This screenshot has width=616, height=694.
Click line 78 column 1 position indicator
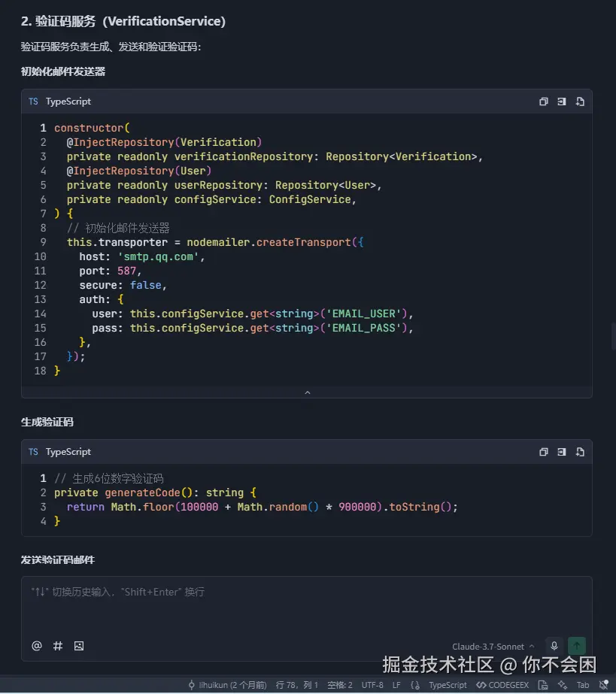pyautogui.click(x=296, y=685)
